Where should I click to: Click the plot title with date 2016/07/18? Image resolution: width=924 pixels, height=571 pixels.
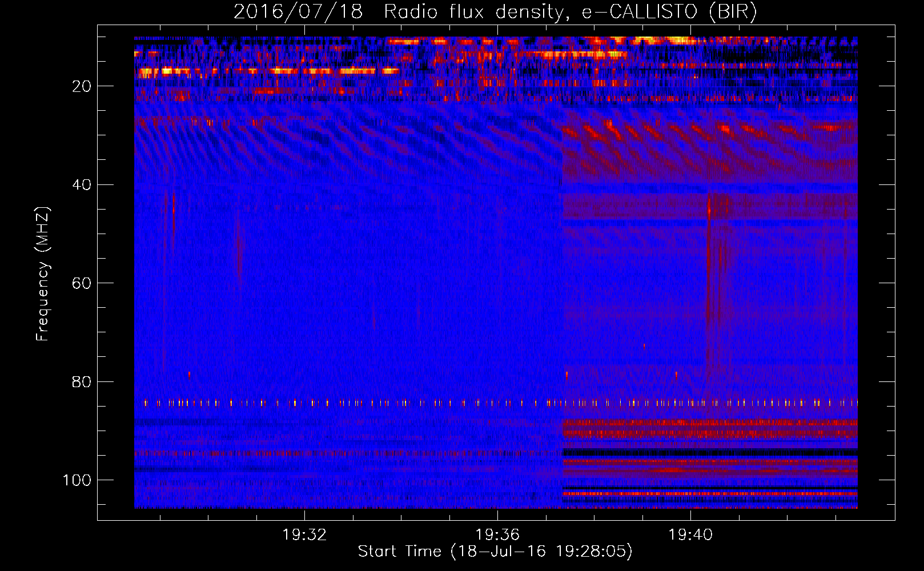[495, 12]
